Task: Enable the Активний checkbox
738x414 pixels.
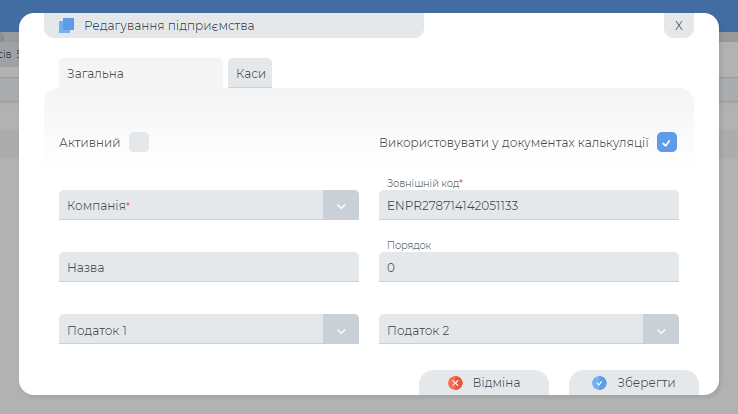Action: [139, 143]
